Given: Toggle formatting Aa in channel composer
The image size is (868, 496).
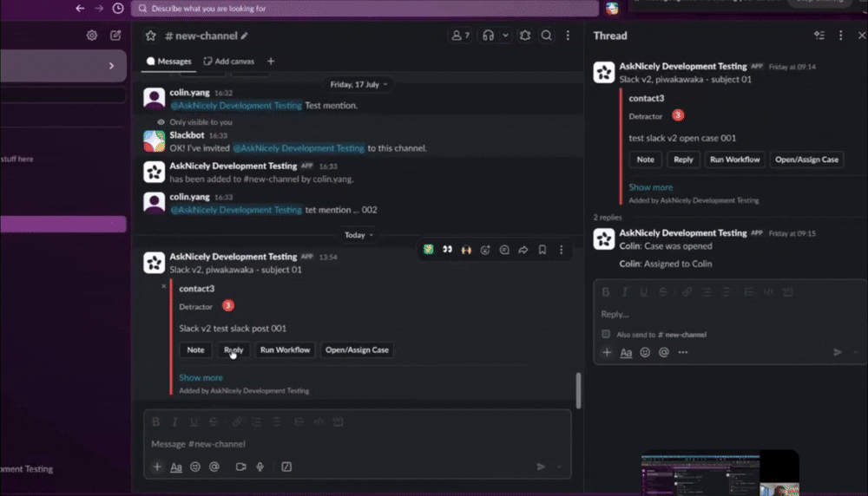Looking at the screenshot, I should pyautogui.click(x=176, y=467).
